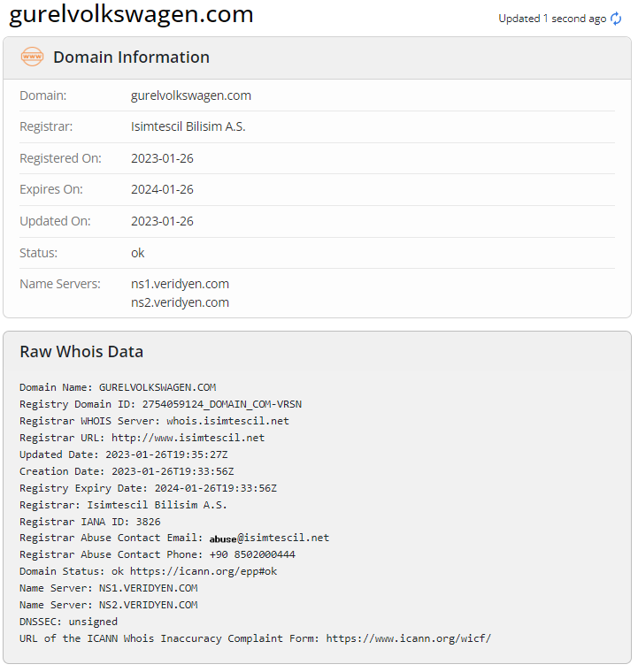Click the Name Server: NS2.VERIDYEN.COM line
This screenshot has width=638, height=672.
[109, 605]
